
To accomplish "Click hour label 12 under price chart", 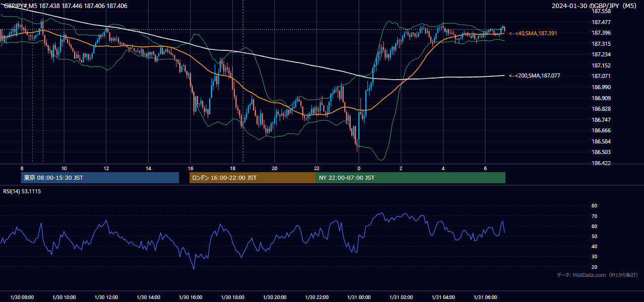I will [x=106, y=168].
